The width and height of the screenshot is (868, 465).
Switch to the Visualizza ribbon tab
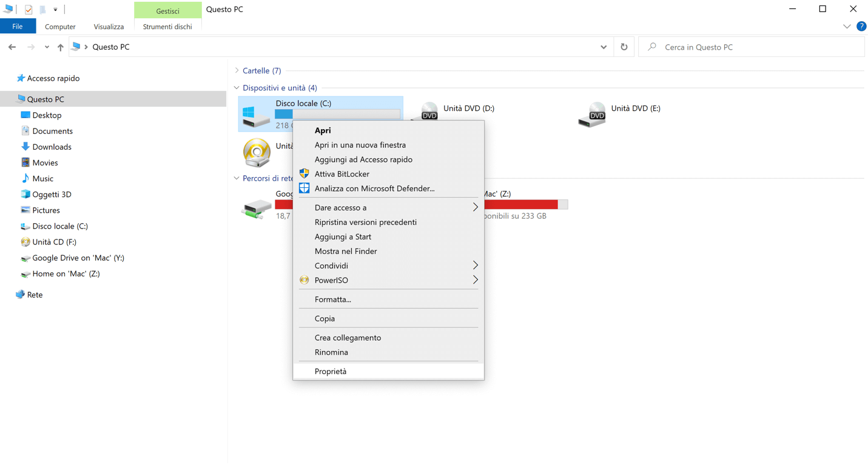pyautogui.click(x=109, y=27)
